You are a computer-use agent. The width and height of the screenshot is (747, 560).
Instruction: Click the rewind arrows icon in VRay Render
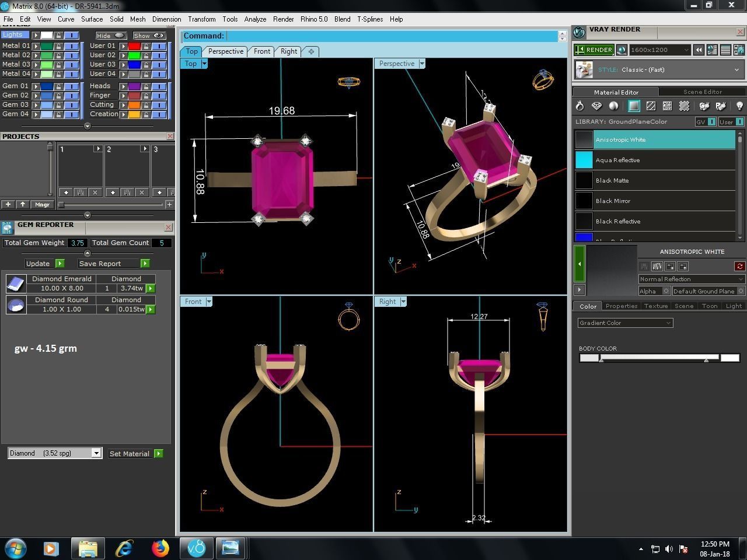[699, 50]
